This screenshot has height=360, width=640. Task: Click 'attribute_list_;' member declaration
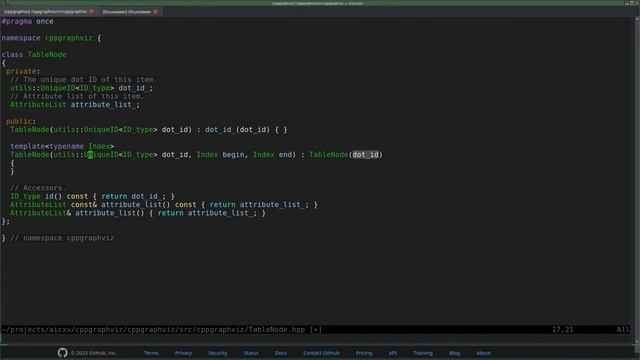pyautogui.click(x=105, y=105)
